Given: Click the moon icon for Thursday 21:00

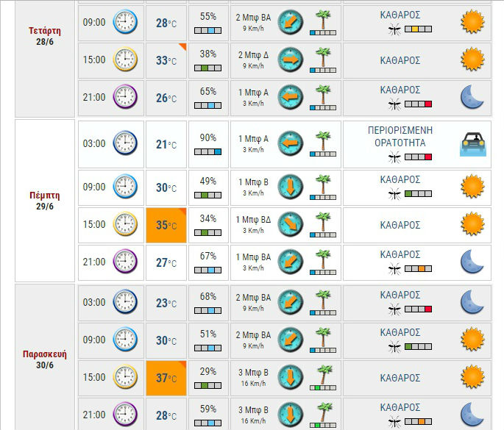Looking at the screenshot, I should click(x=471, y=262).
